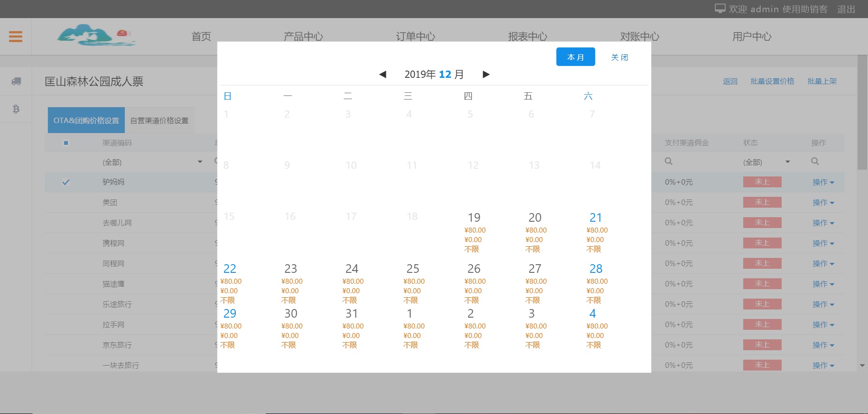Switch to 自营渠道价格设置 tab
The height and width of the screenshot is (414, 868).
pyautogui.click(x=159, y=120)
